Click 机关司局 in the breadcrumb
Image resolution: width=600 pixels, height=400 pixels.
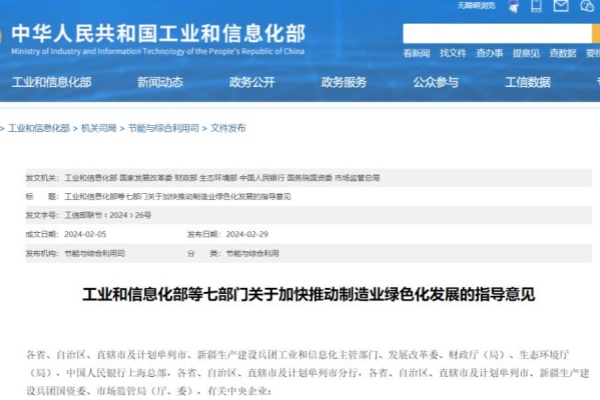(x=99, y=128)
